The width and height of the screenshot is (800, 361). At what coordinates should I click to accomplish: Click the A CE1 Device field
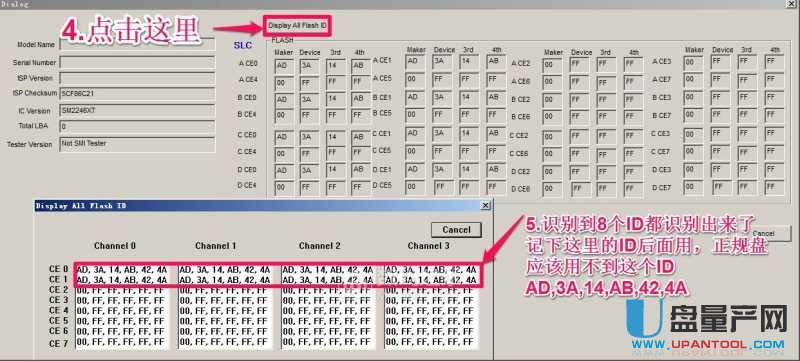pyautogui.click(x=442, y=62)
